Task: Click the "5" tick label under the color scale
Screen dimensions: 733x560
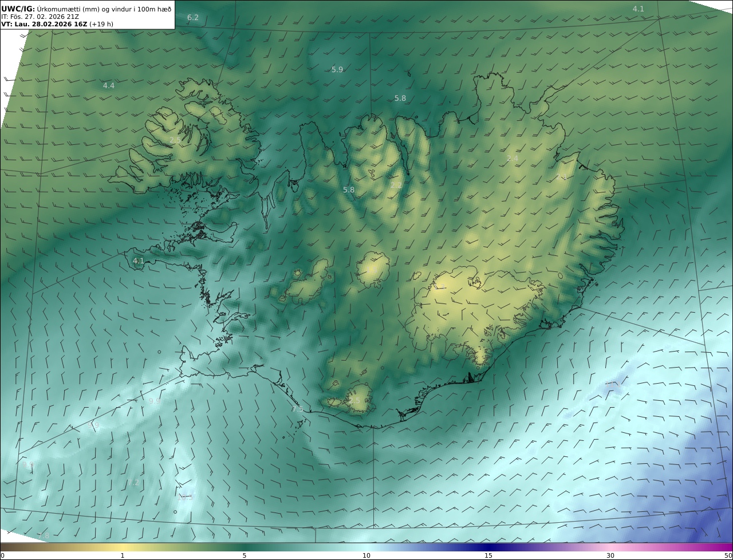Action: 245,555
